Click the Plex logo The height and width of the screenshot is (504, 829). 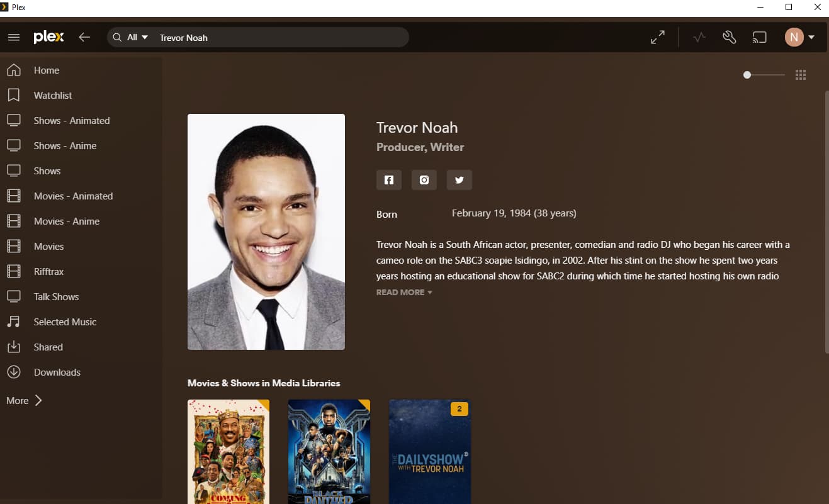49,37
